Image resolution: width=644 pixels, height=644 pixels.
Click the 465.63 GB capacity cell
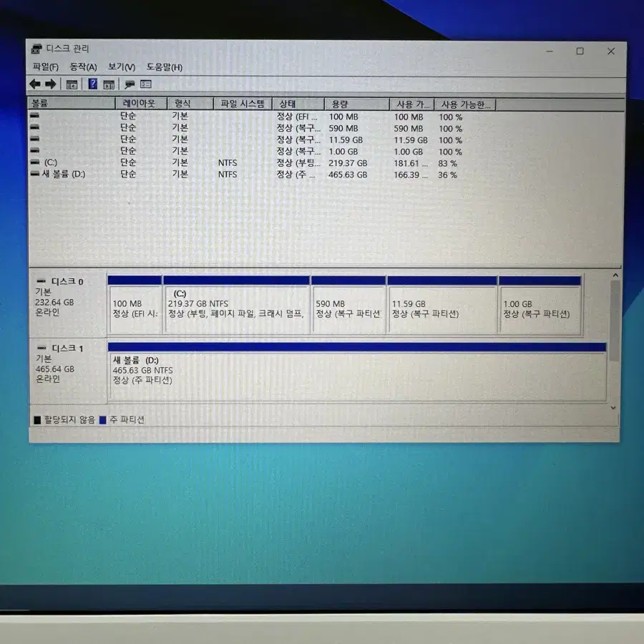tap(348, 175)
